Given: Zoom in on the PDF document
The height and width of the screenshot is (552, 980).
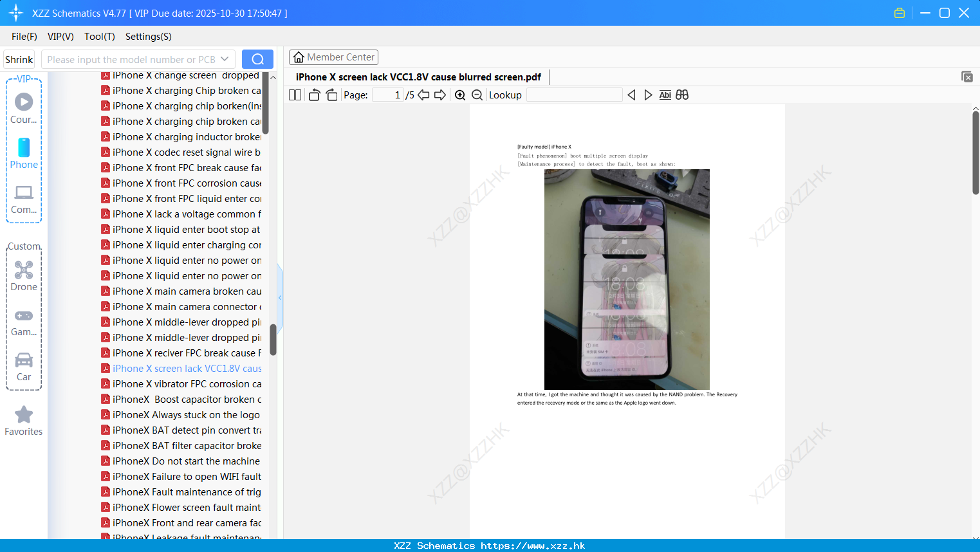Looking at the screenshot, I should click(460, 95).
